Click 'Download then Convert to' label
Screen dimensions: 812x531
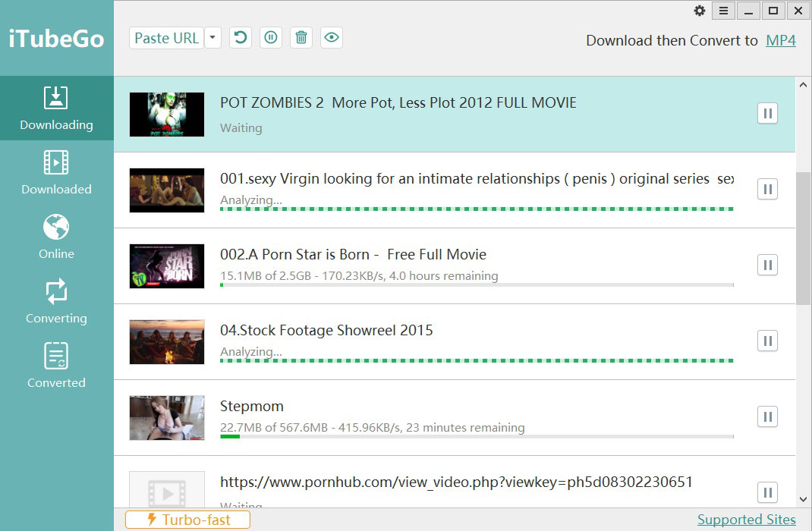[672, 40]
